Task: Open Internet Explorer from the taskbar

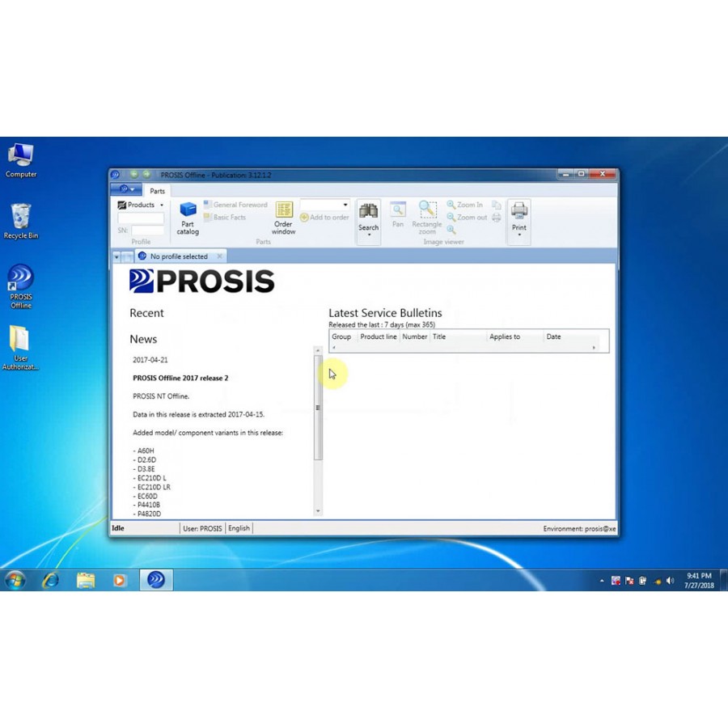Action: tap(50, 580)
